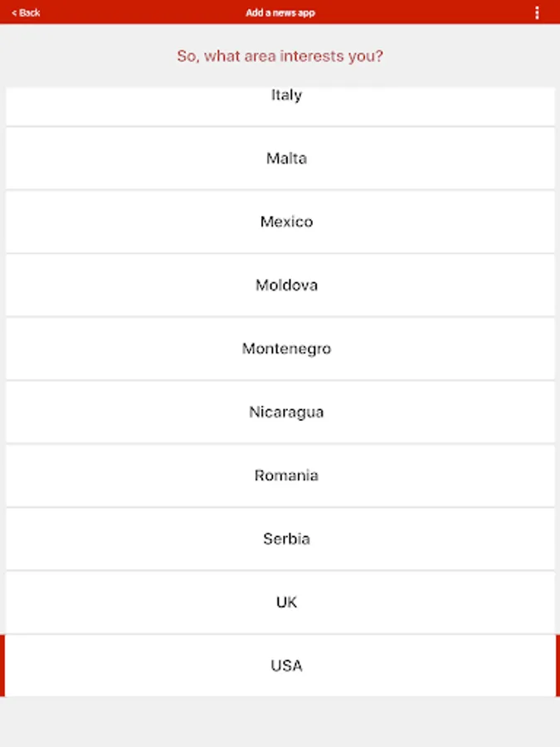Click the red header between title and overflow menu
560x747 pixels.
(423, 12)
